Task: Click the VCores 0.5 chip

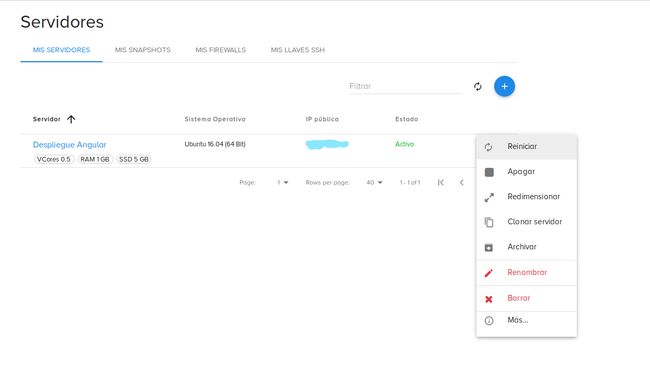Action: click(54, 160)
